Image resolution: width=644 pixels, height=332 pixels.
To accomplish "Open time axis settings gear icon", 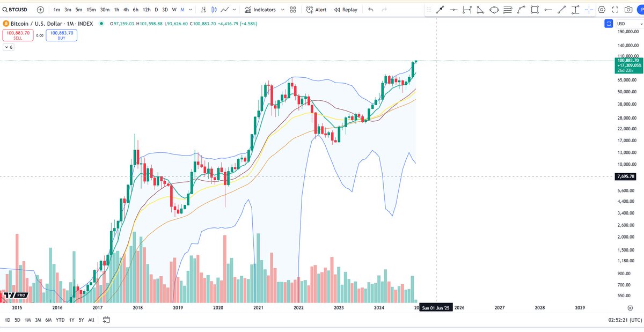I will (630, 308).
